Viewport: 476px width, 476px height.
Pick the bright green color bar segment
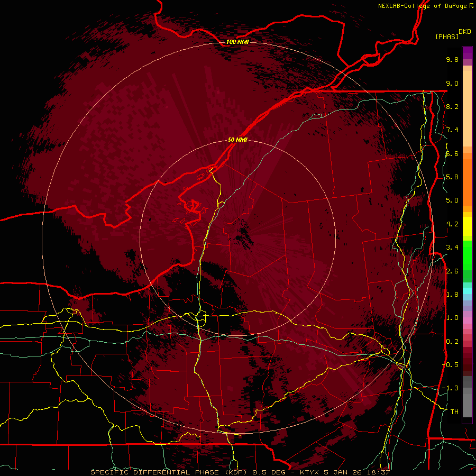pyautogui.click(x=467, y=255)
